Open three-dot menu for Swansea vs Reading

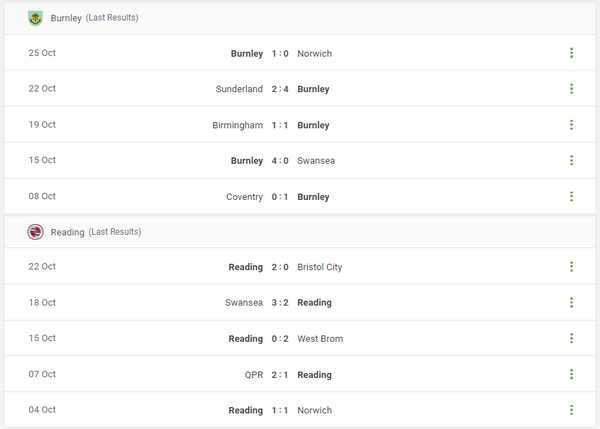point(571,302)
